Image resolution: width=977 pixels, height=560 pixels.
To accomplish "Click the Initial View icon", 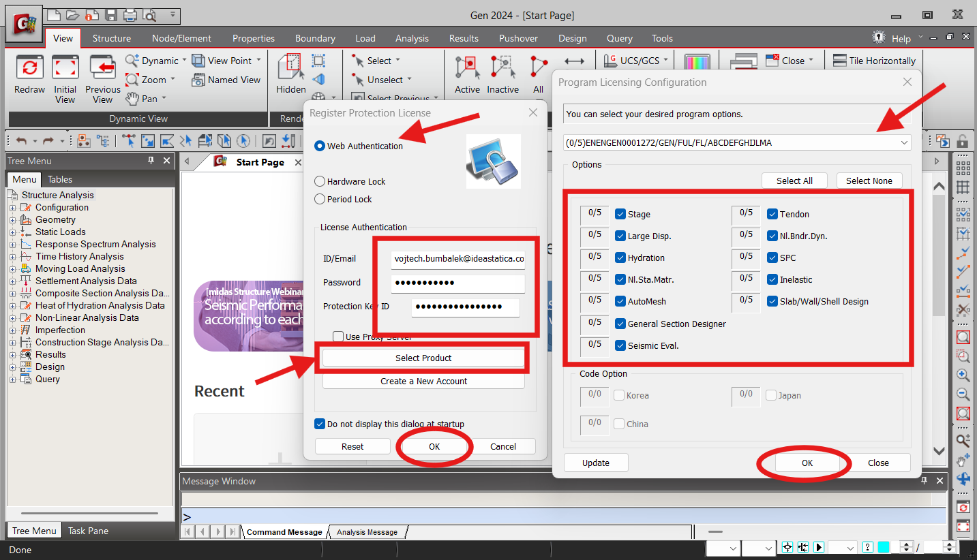I will coord(65,68).
